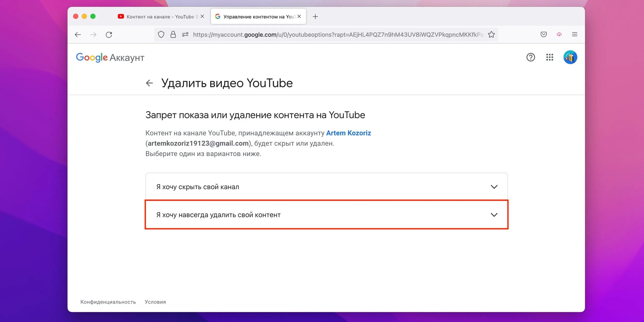Open the Firefox hamburger application menu

pyautogui.click(x=574, y=35)
